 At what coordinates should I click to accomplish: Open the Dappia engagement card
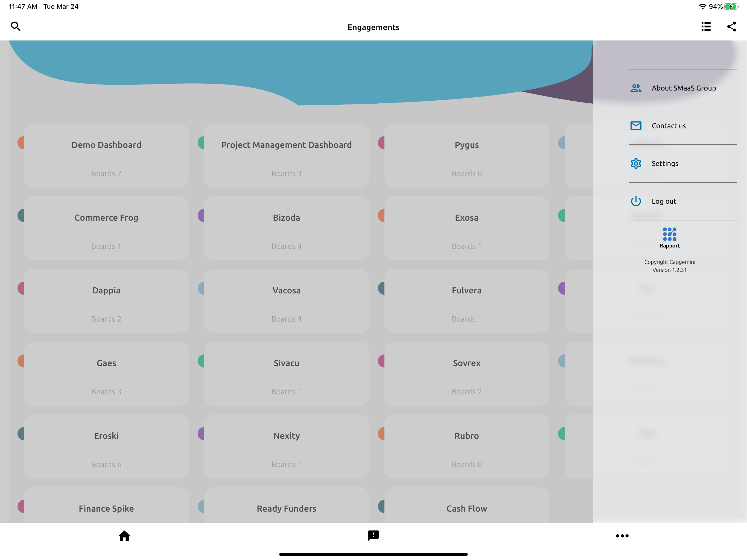[x=106, y=301]
